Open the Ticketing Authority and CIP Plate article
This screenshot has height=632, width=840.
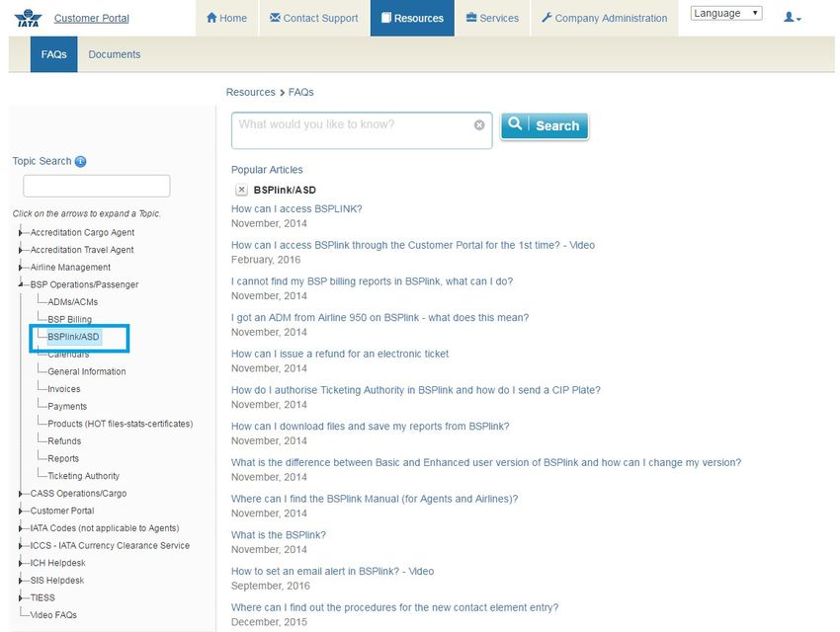(416, 390)
